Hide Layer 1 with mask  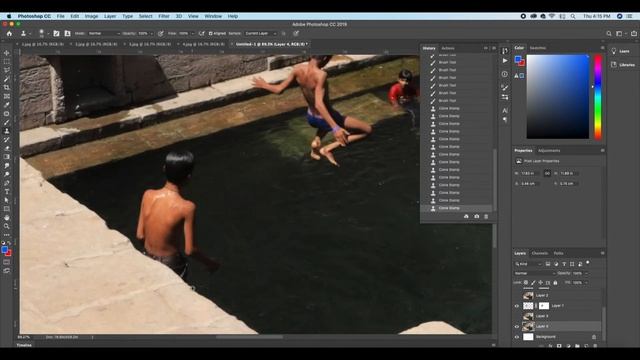(x=517, y=306)
